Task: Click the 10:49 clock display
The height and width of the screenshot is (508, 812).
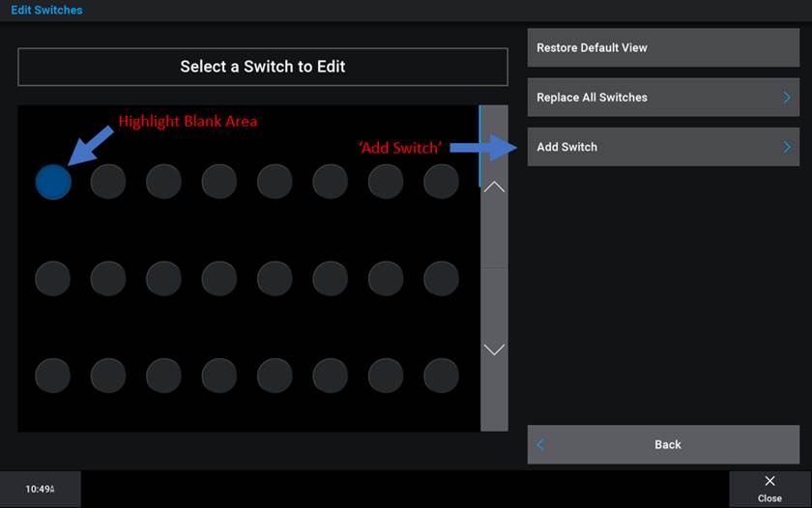Action: (x=40, y=489)
